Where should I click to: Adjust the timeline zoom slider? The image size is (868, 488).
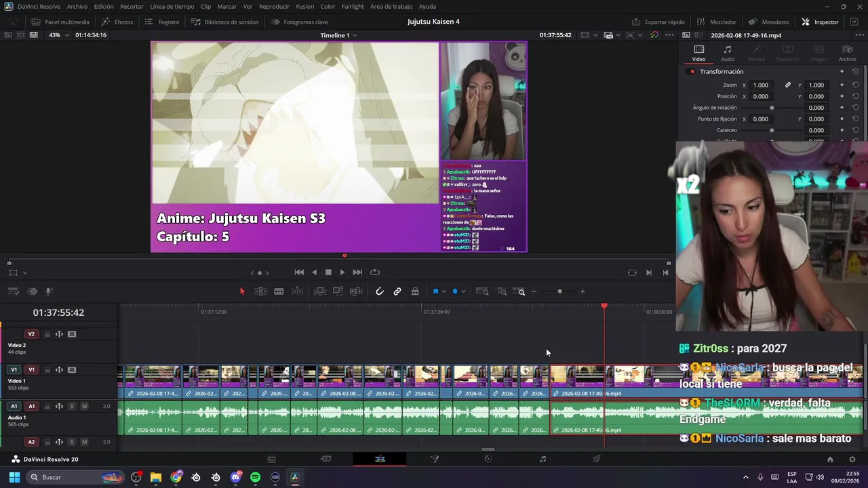(558, 291)
